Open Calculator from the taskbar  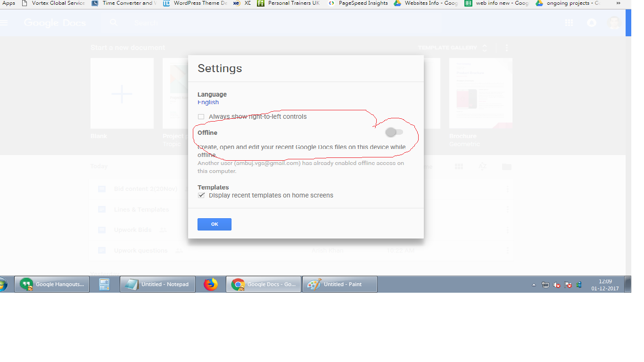tap(104, 284)
